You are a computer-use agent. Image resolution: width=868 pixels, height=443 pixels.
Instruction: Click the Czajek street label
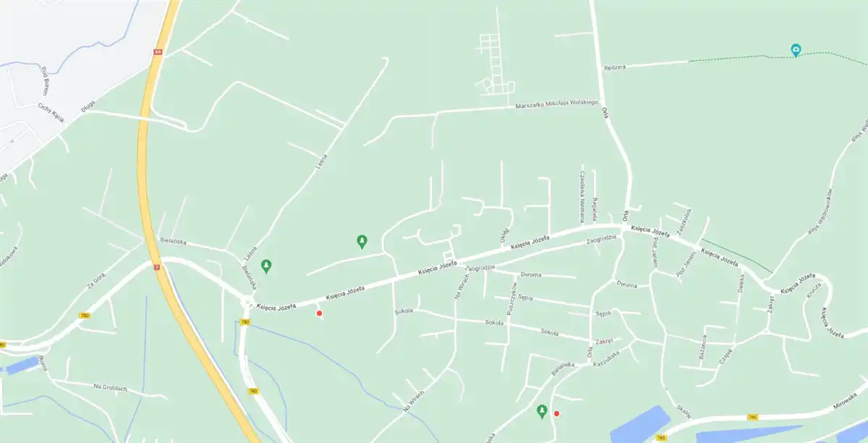click(726, 355)
